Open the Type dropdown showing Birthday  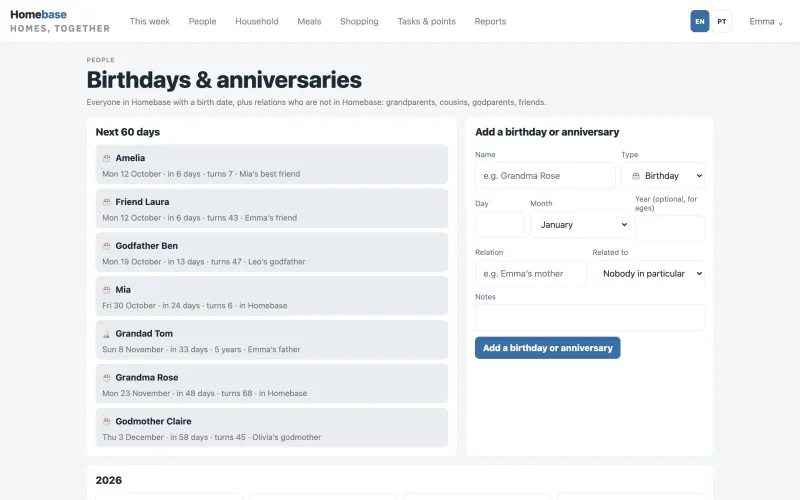tap(663, 176)
